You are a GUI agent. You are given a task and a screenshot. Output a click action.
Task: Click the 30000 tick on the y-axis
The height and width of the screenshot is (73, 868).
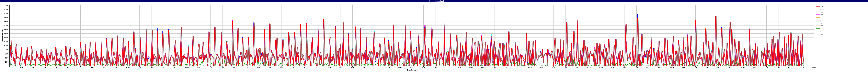[x=6, y=5]
